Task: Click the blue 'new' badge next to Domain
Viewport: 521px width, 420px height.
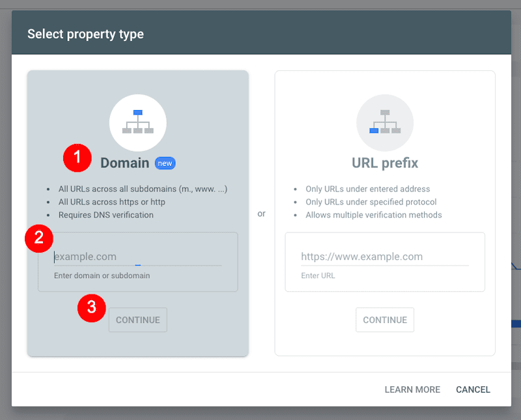Action: click(x=165, y=163)
